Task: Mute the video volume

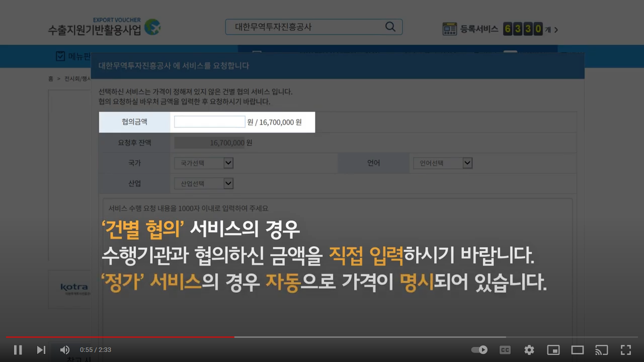Action: click(65, 350)
